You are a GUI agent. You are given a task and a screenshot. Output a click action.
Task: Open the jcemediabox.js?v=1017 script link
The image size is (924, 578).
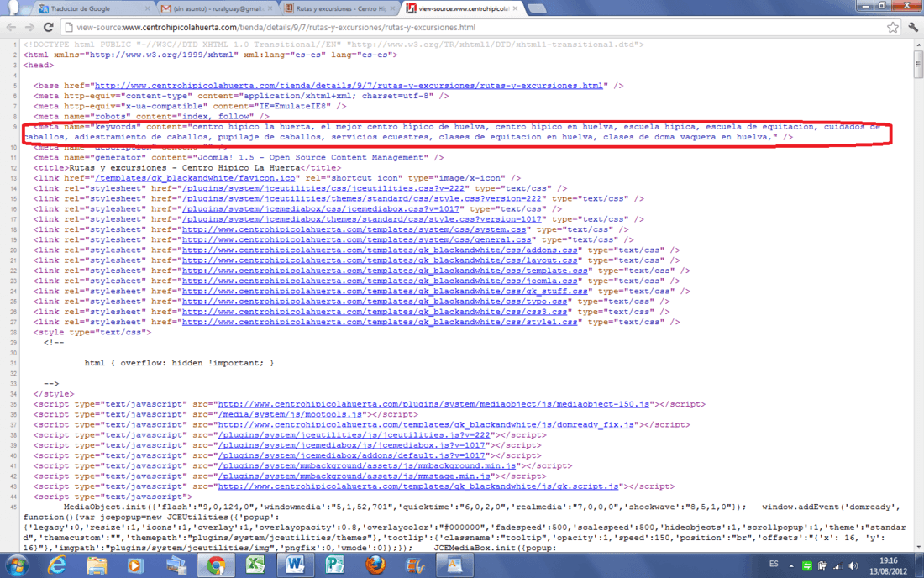[x=352, y=445]
